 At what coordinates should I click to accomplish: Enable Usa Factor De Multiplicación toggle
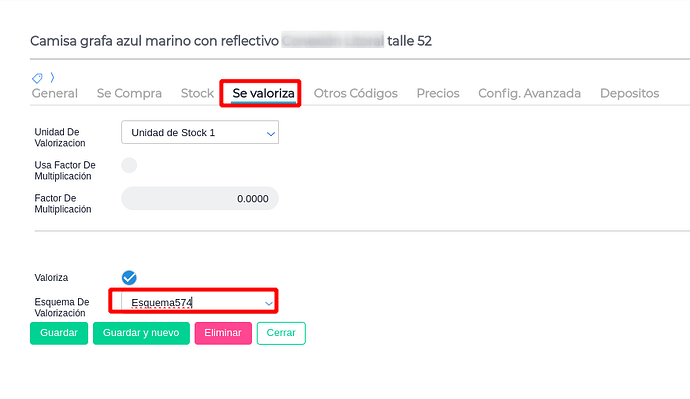129,165
